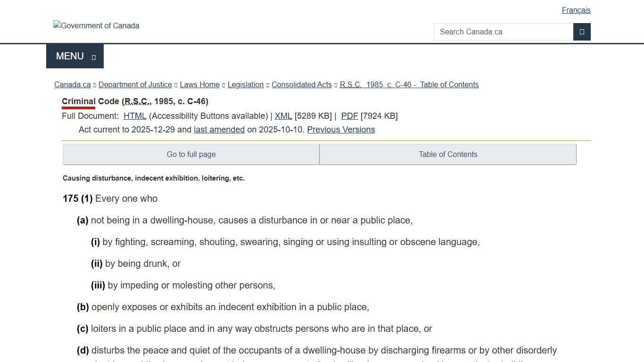Image resolution: width=644 pixels, height=362 pixels.
Task: Click the Go to full page button
Action: [191, 154]
